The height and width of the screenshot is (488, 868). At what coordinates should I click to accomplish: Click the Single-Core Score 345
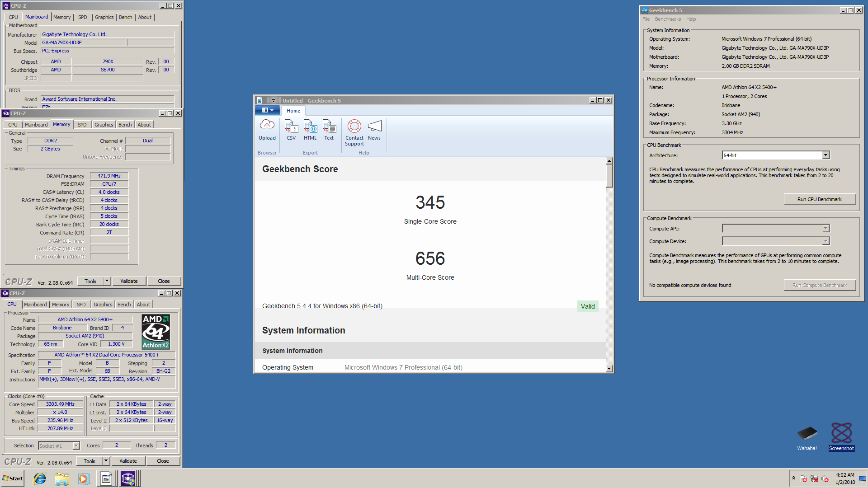tap(430, 202)
